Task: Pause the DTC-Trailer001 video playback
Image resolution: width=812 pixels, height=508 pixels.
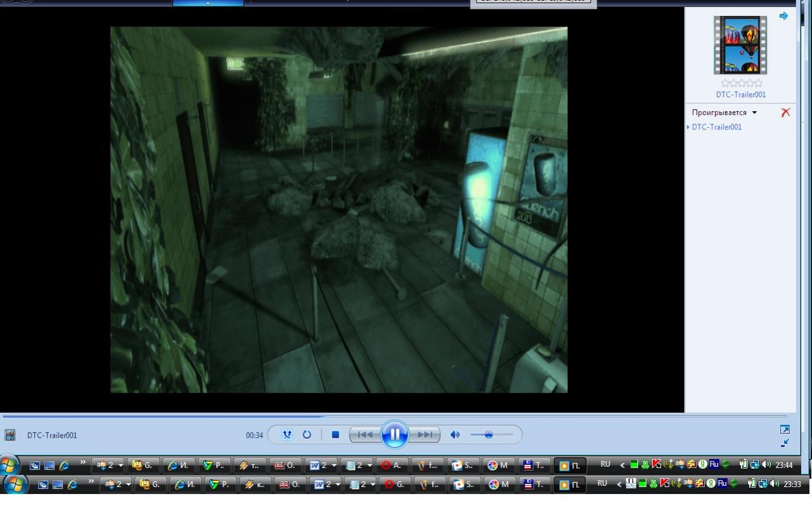Action: [395, 434]
